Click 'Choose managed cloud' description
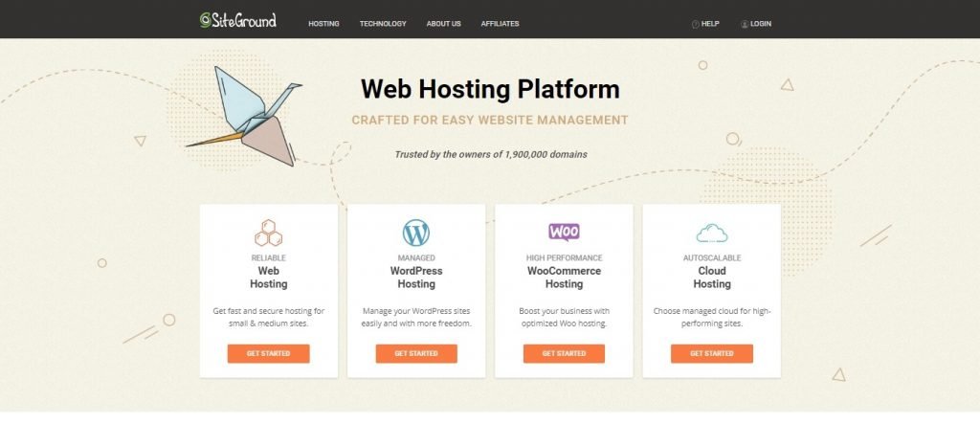The image size is (980, 446). (x=712, y=318)
